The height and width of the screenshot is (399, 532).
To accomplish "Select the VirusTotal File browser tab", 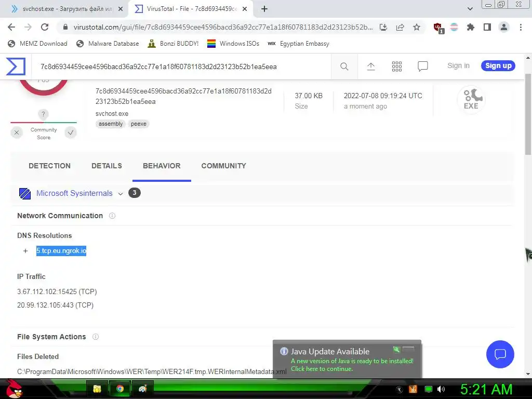I will tap(190, 9).
